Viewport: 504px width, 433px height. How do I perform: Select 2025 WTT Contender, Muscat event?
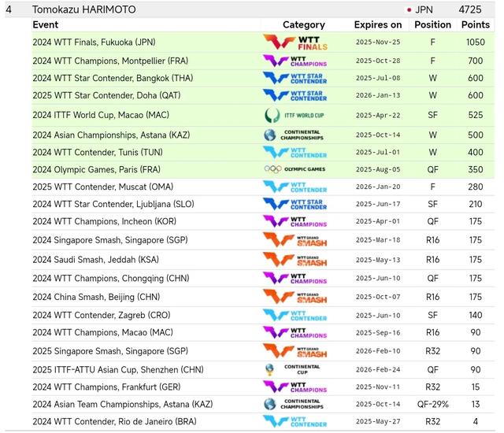pos(103,187)
